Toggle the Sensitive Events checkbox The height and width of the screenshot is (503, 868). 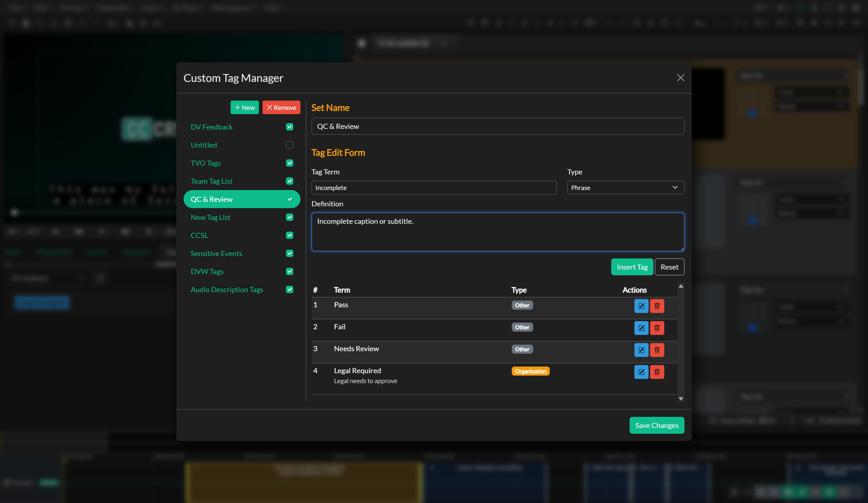[289, 253]
